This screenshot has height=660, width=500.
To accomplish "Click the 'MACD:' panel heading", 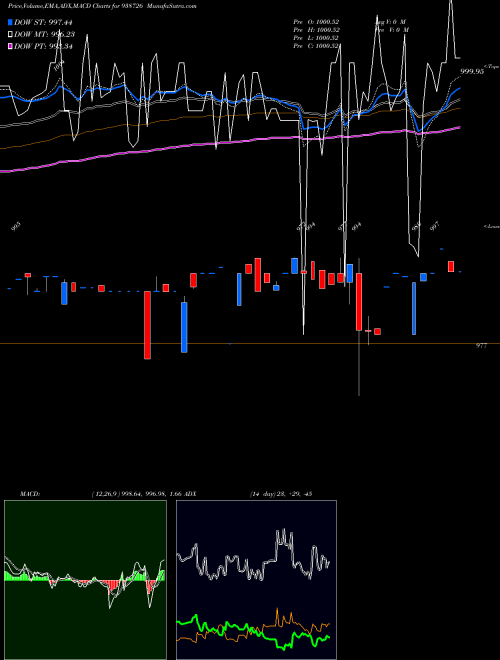I will pos(30,494).
